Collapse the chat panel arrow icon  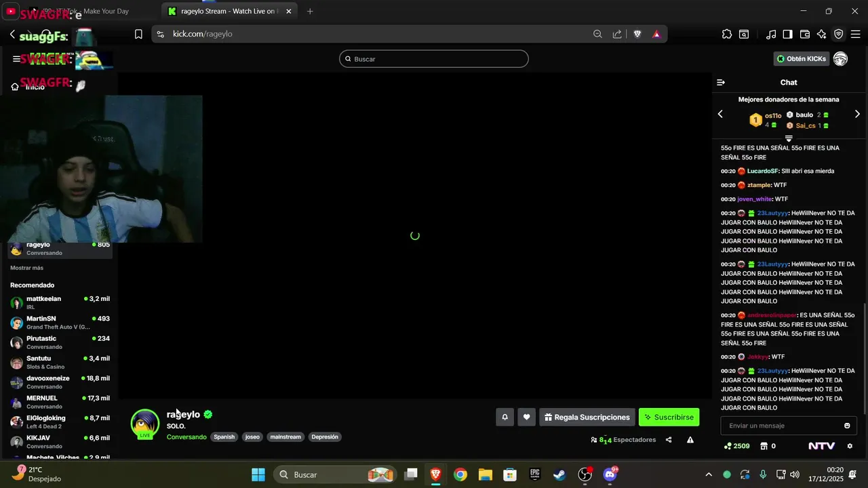point(721,82)
